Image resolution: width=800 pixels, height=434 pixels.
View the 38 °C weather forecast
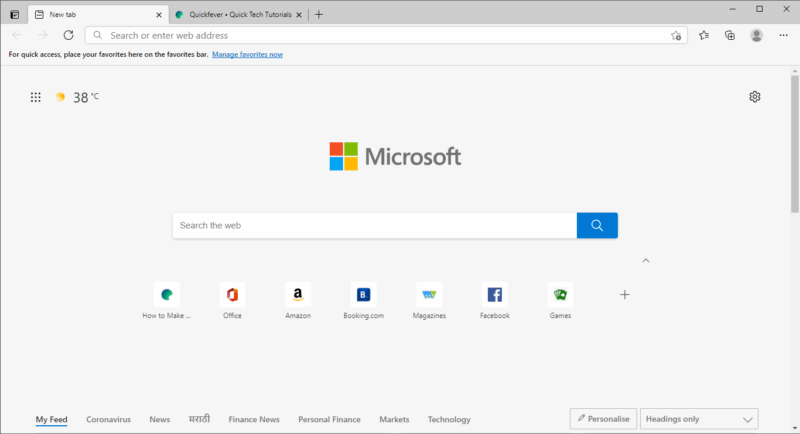point(77,97)
